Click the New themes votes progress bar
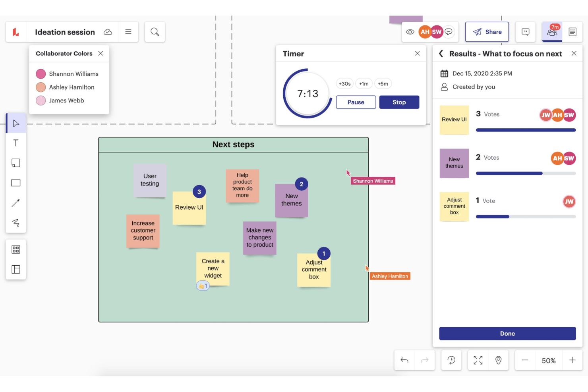 click(x=526, y=173)
